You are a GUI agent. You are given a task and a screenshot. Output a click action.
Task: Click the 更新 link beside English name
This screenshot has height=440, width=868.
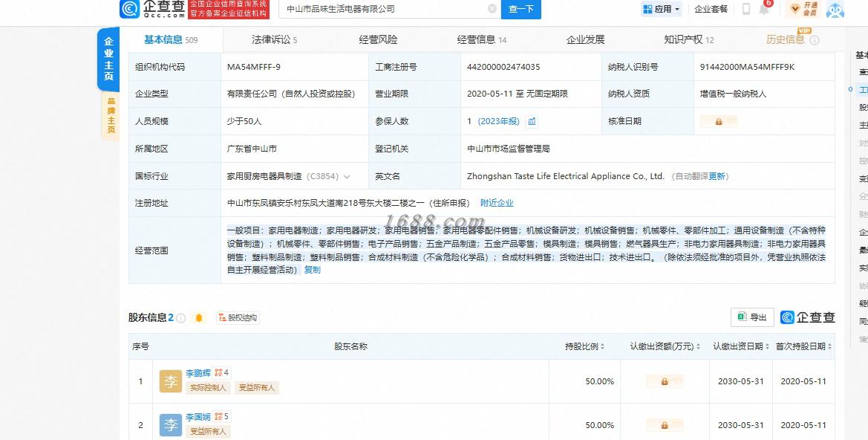click(x=717, y=176)
